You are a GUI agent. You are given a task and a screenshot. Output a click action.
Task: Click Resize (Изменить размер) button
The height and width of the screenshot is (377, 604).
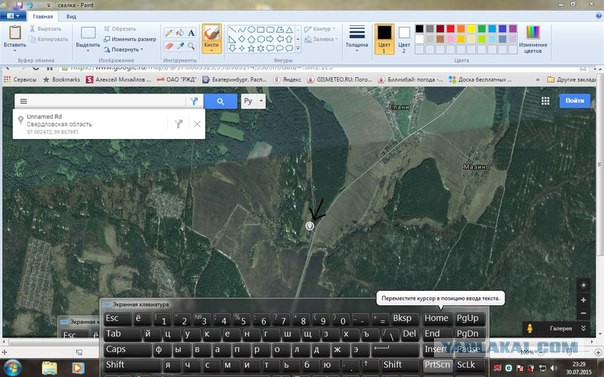(130, 39)
